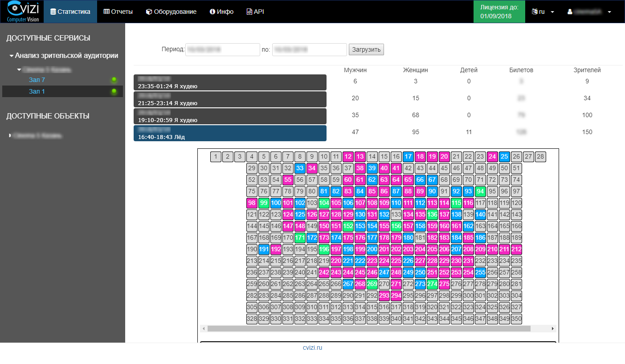Screen dimensions: 625x364
Task: Click gray seat 28
Action: (540, 156)
